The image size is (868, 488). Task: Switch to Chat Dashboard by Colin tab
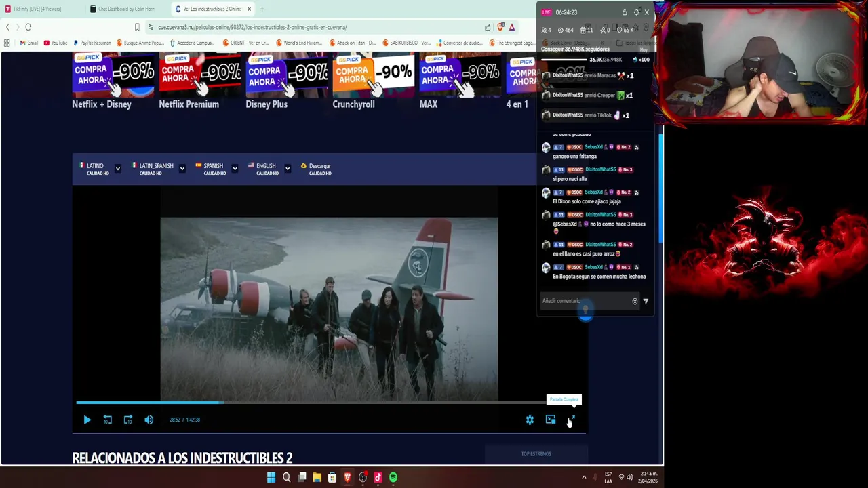[x=126, y=9]
